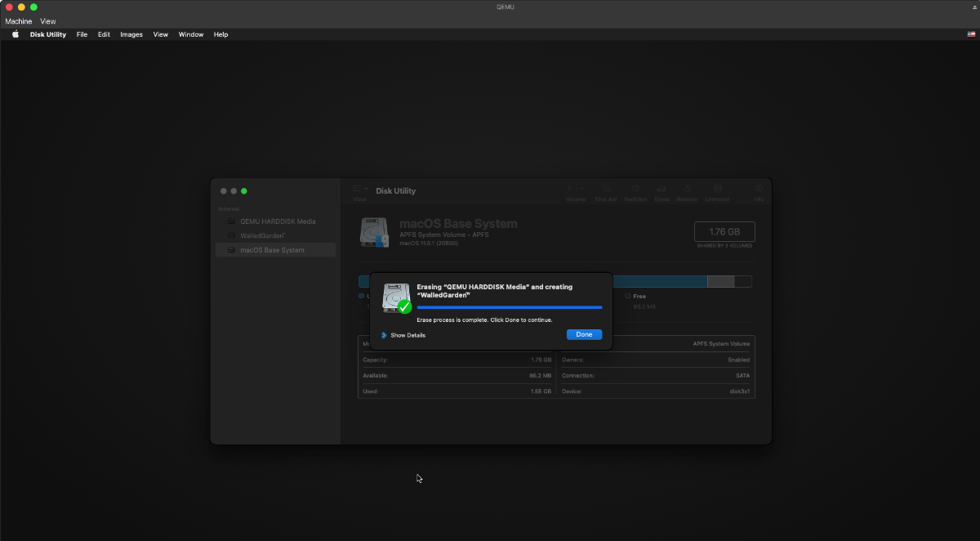Open the QEMU View menu
The height and width of the screenshot is (541, 980).
tap(48, 21)
